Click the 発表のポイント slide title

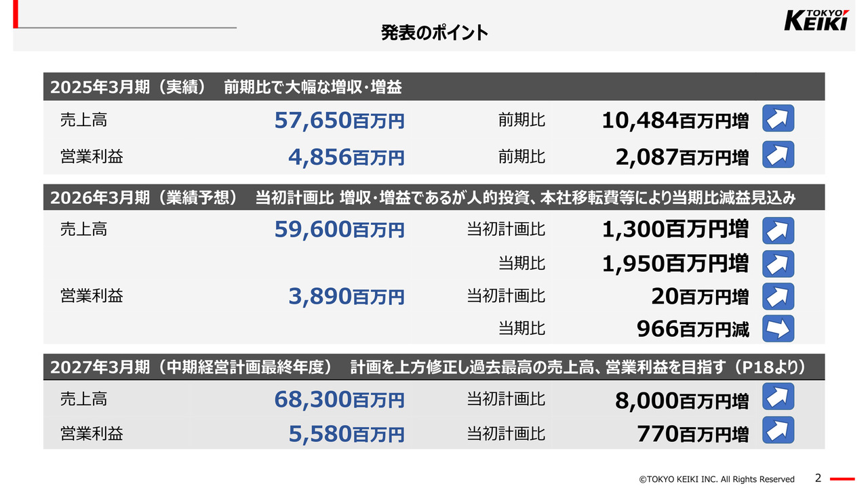click(434, 33)
